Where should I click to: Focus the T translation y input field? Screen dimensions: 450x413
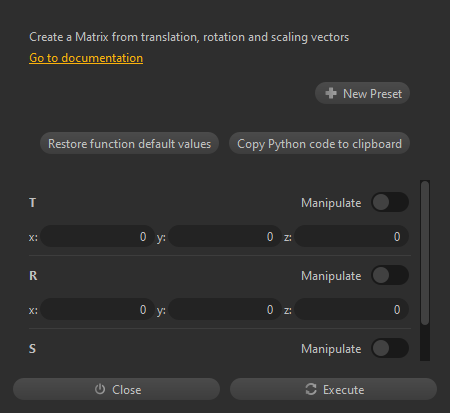(x=225, y=236)
